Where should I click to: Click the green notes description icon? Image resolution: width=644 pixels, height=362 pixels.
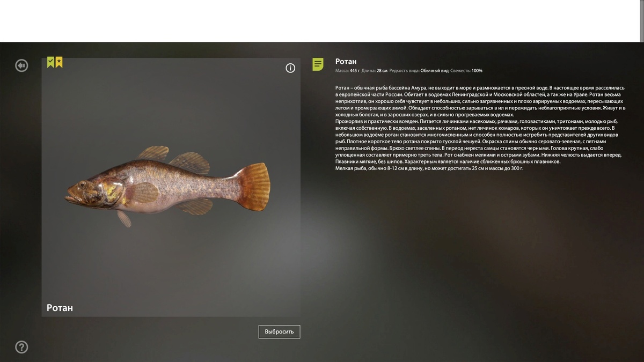(318, 65)
